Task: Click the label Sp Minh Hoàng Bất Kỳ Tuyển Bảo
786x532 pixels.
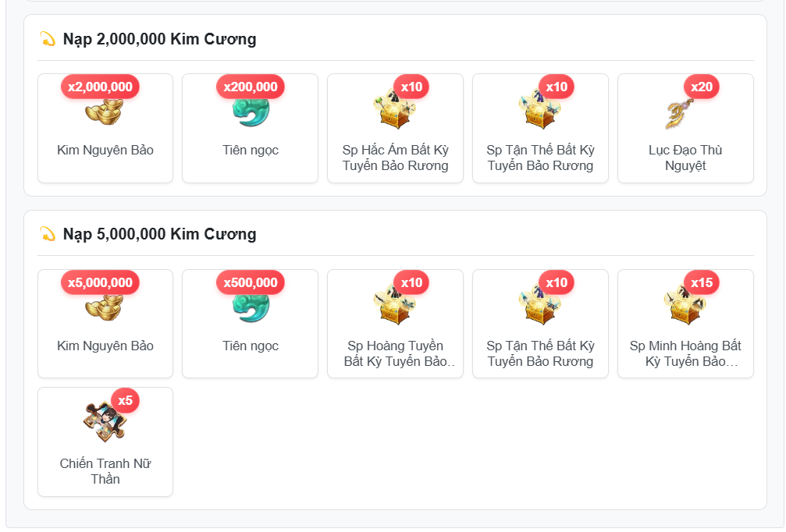Action: click(685, 353)
